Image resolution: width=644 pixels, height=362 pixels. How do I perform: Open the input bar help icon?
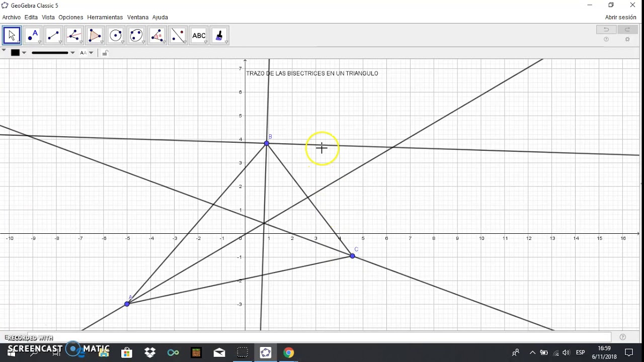coord(623,337)
